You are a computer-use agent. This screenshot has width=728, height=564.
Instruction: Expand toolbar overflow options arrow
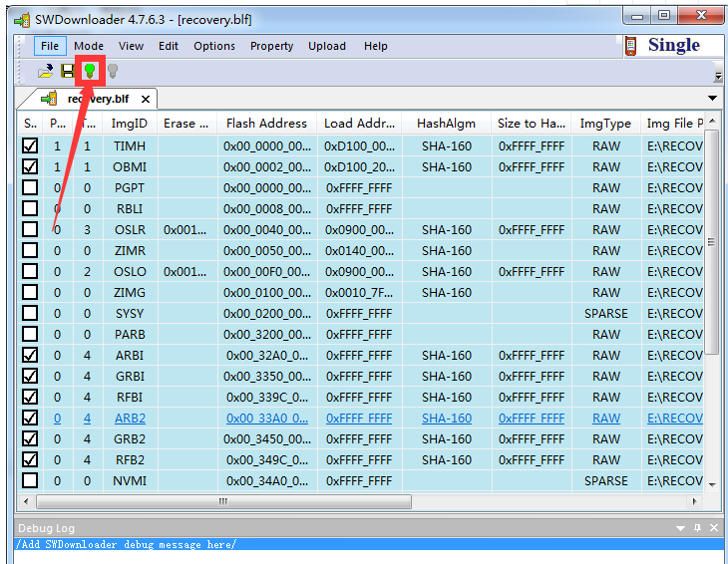click(718, 76)
